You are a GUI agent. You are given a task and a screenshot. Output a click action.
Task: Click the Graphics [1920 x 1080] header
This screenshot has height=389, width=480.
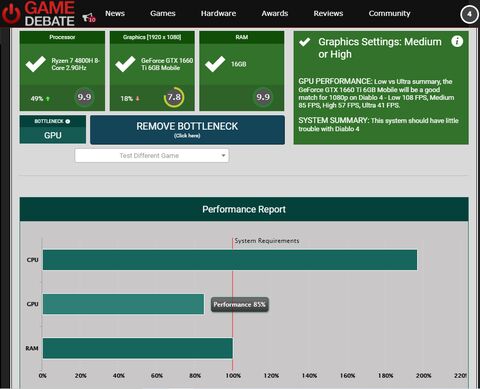pos(152,37)
